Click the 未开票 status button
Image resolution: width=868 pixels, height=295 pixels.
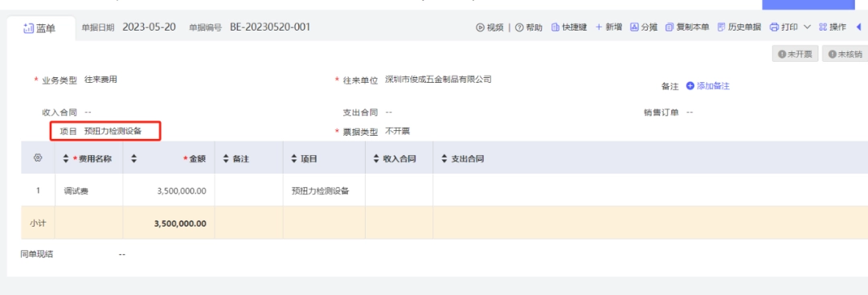(x=795, y=54)
